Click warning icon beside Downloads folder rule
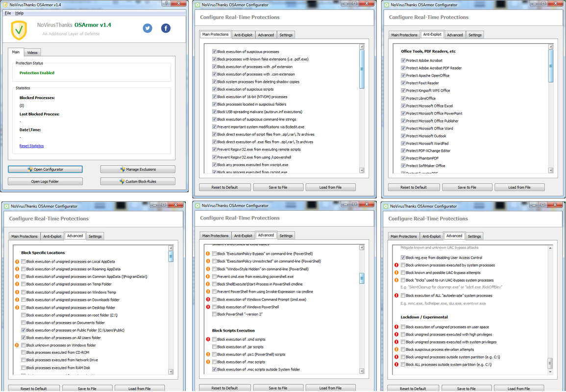The image size is (566, 392). coord(17,300)
